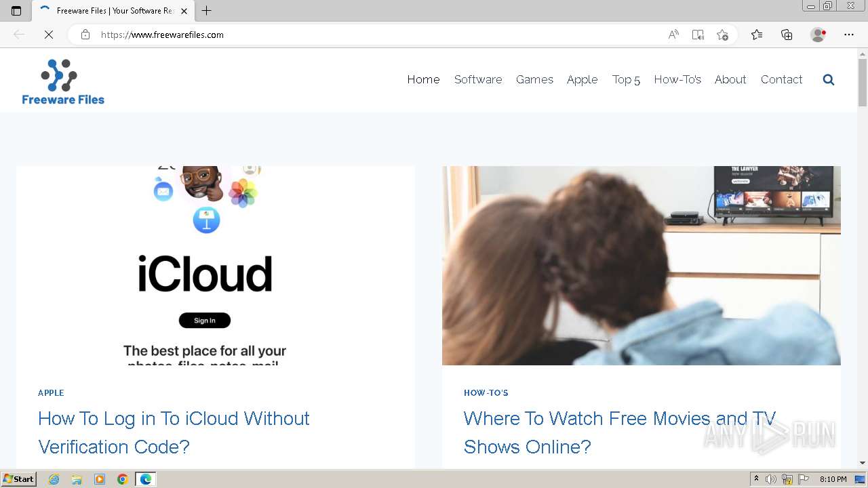Click the page scroll up arrow

(863, 54)
